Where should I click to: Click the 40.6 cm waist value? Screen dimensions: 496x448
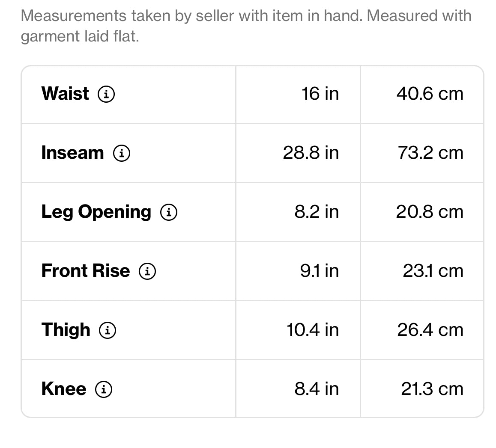[430, 94]
